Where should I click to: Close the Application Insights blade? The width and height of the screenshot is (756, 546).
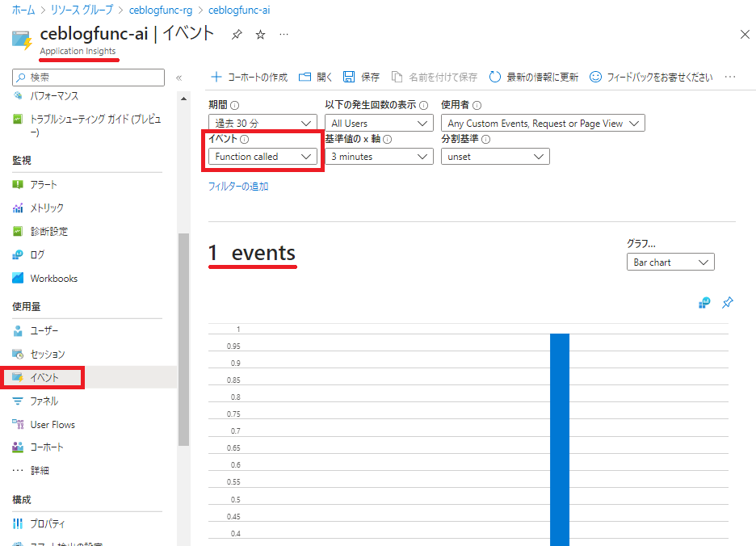click(x=745, y=34)
